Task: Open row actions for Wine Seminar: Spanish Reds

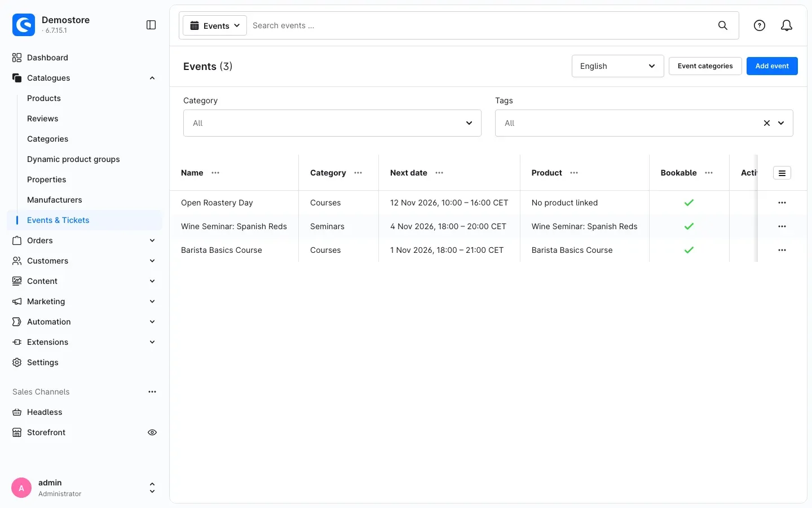Action: pos(782,226)
